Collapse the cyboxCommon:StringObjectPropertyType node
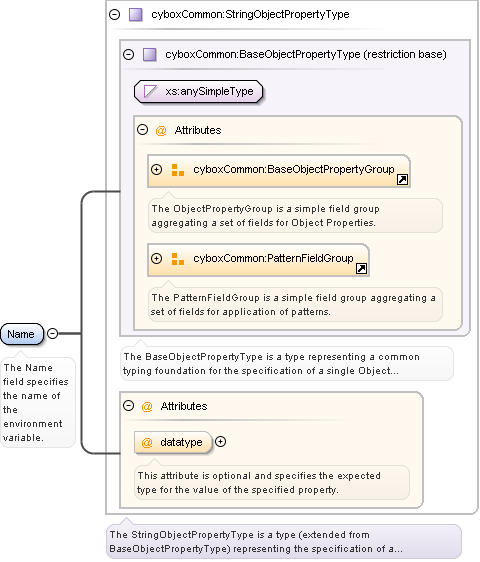 pyautogui.click(x=114, y=15)
